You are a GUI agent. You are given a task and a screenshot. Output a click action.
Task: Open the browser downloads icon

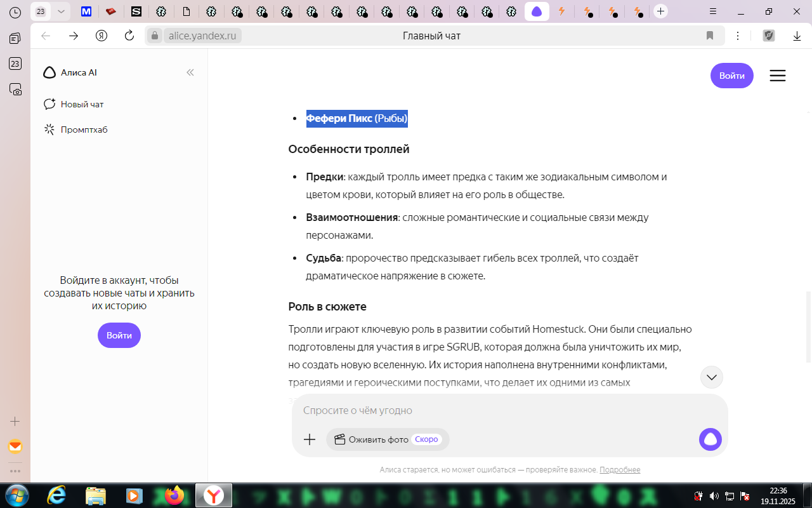pos(797,36)
